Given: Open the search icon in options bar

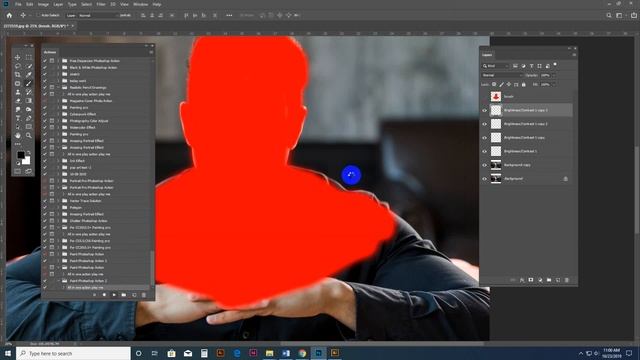Looking at the screenshot, I should pos(609,15).
